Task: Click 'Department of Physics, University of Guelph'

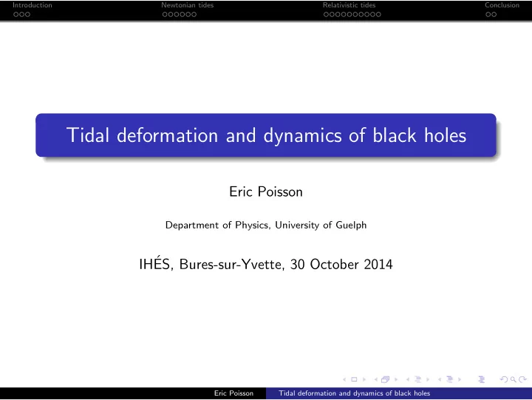Action: point(266,225)
